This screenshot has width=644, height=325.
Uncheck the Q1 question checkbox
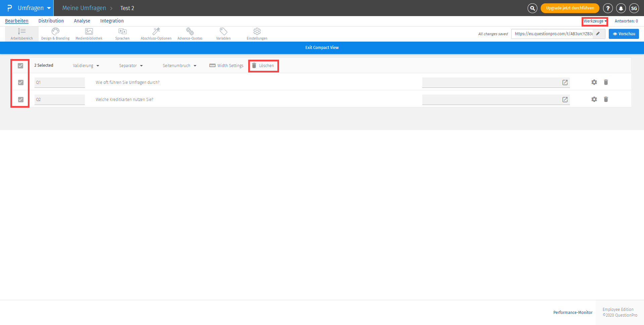point(20,83)
